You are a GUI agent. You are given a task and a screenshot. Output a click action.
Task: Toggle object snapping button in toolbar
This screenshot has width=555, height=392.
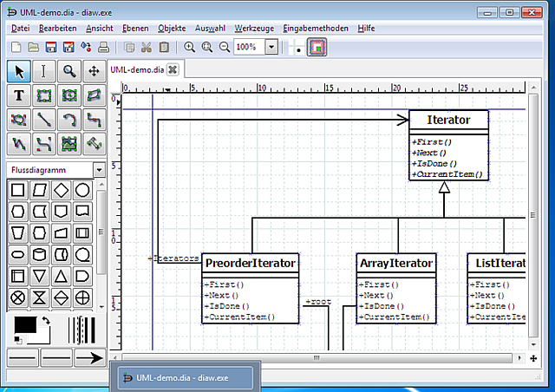click(318, 47)
